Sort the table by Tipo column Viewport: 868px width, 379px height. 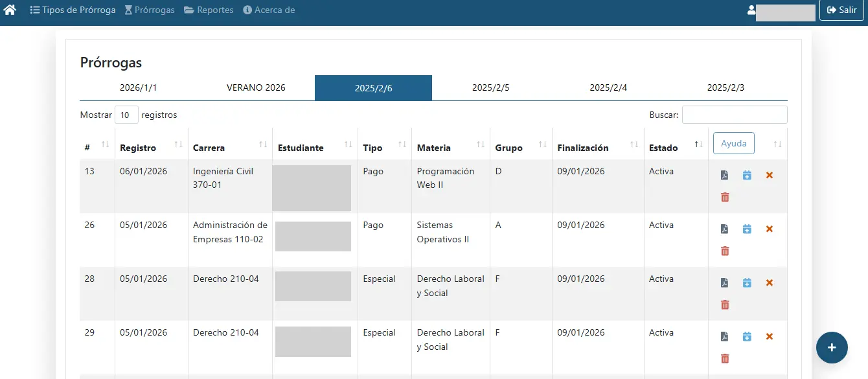pos(385,144)
